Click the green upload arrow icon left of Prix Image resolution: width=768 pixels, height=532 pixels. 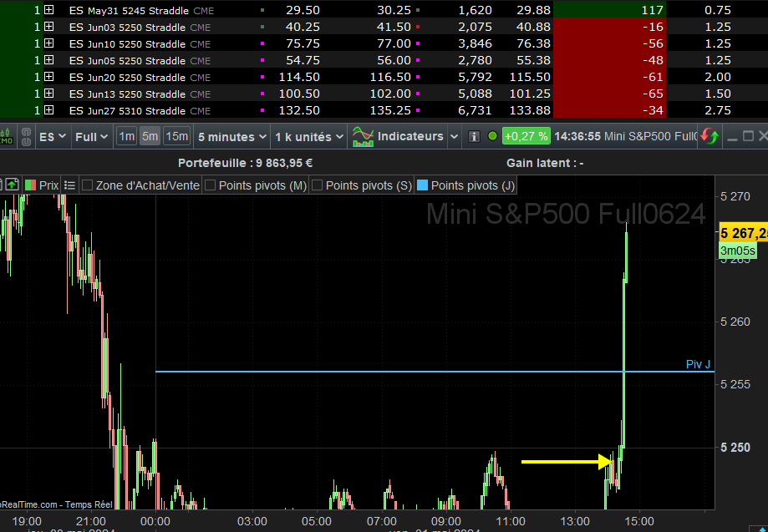(12, 185)
